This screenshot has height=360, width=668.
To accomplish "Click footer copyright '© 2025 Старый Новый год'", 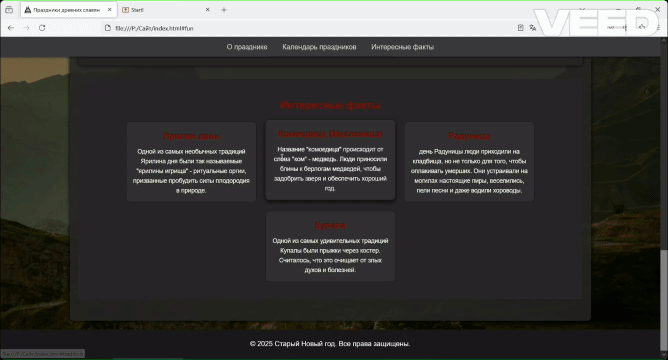I will coord(330,344).
